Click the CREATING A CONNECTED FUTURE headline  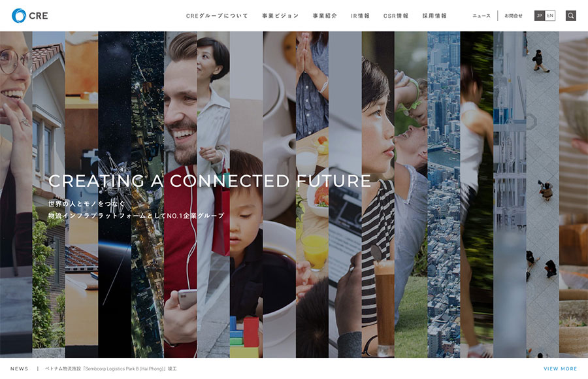(210, 181)
